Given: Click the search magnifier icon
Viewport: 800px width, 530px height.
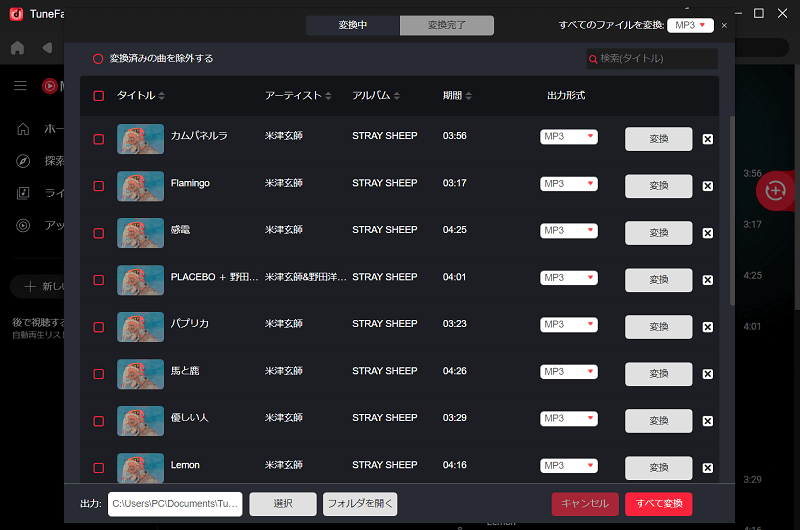Looking at the screenshot, I should coord(593,59).
